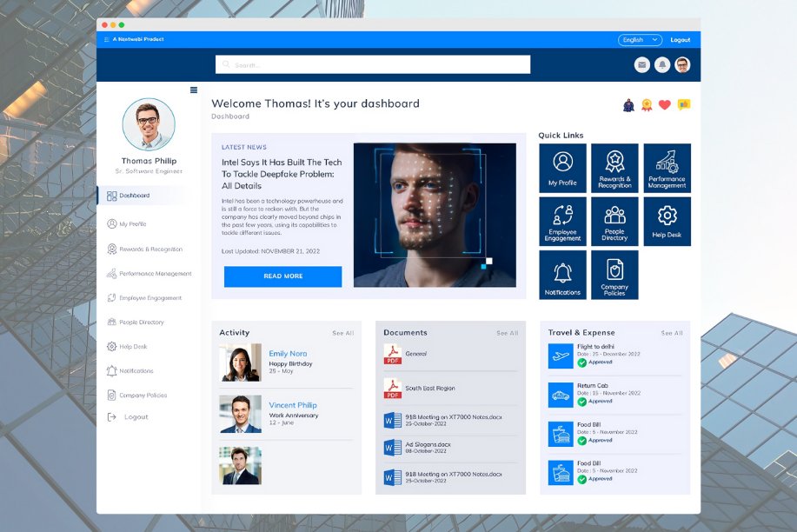Expand the English language dropdown
This screenshot has width=797, height=532.
point(640,40)
